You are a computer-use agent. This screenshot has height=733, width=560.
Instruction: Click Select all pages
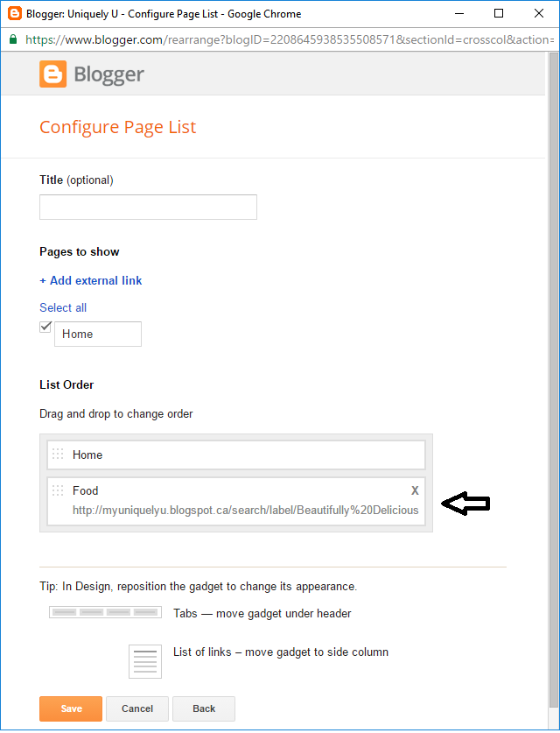(62, 307)
